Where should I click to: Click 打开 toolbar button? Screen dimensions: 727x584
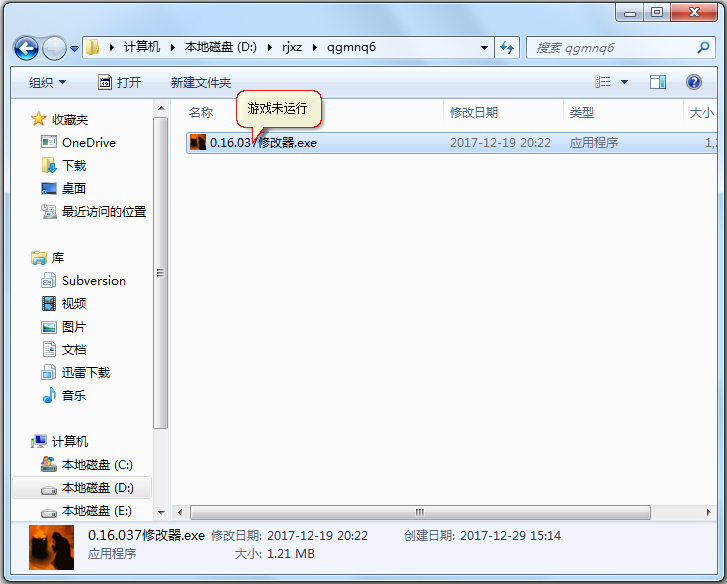click(119, 83)
